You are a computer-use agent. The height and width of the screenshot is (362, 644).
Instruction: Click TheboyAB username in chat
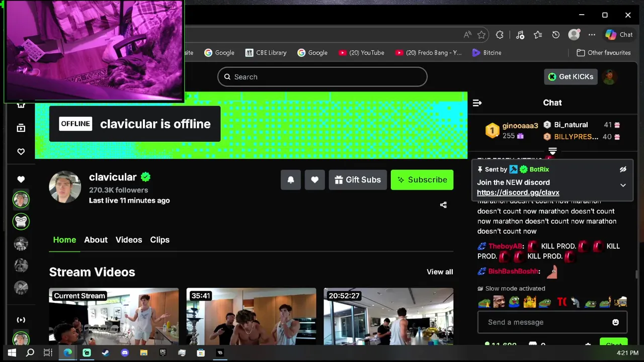tap(505, 246)
